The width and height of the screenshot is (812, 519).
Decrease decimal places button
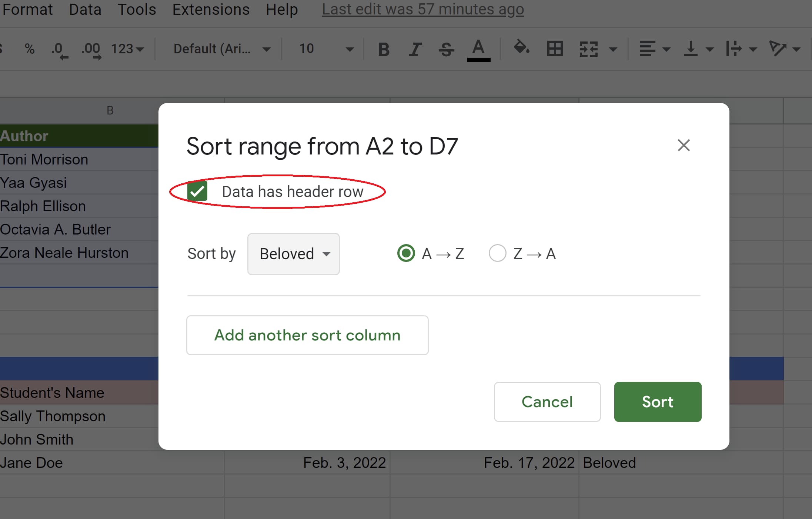59,50
